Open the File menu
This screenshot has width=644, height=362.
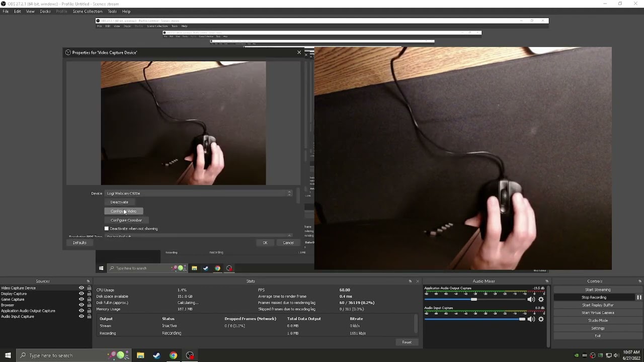[6, 11]
